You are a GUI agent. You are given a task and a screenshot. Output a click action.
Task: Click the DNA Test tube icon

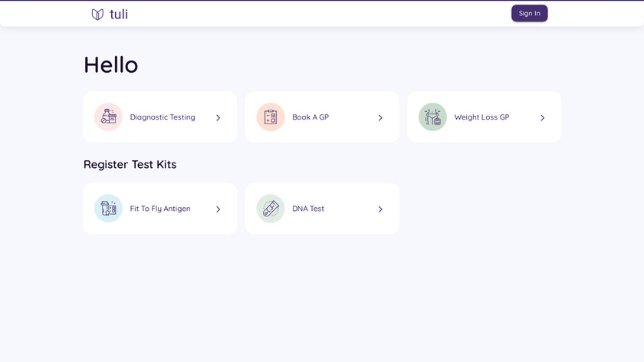271,208
